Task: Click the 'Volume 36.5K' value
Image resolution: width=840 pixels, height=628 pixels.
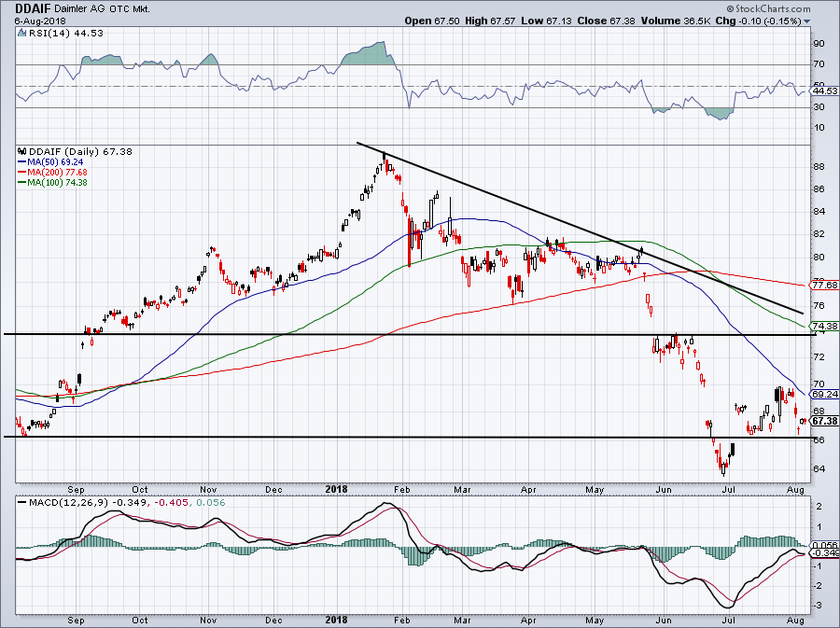Action: tap(676, 21)
